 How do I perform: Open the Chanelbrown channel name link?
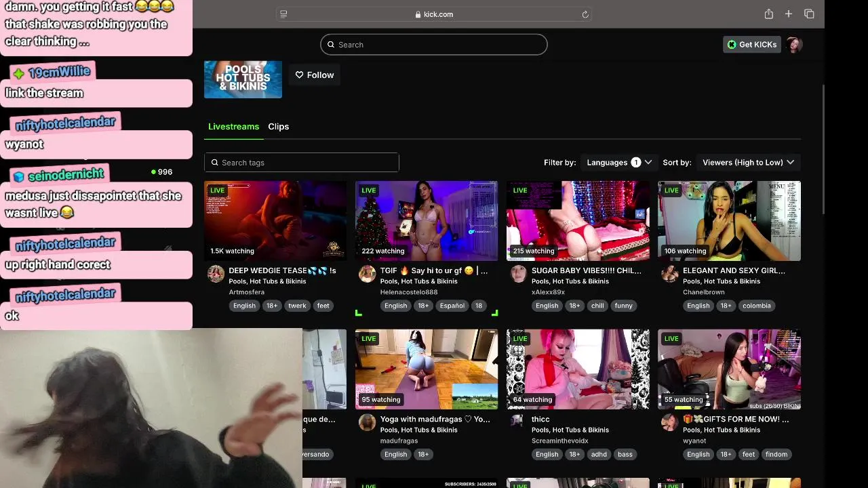(x=704, y=292)
